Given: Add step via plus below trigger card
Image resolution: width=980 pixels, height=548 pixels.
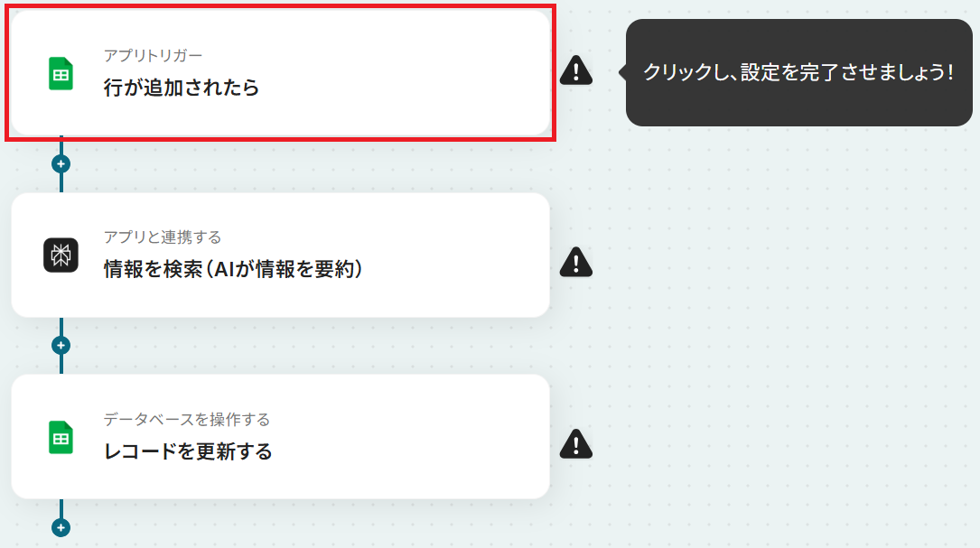Looking at the screenshot, I should (x=61, y=163).
